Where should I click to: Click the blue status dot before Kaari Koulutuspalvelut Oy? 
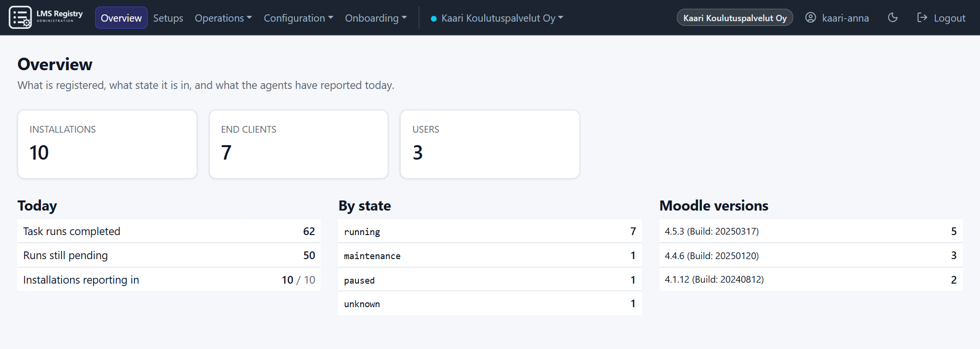pyautogui.click(x=434, y=19)
